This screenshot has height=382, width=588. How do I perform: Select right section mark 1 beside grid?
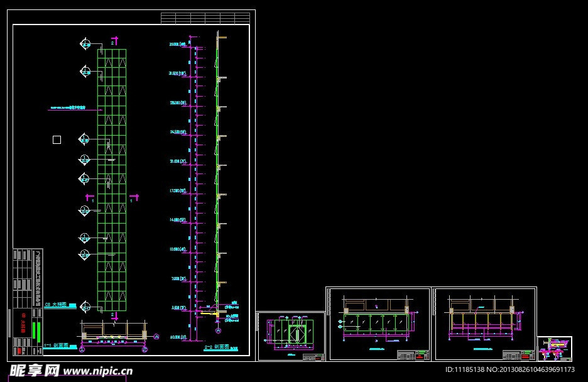point(134,198)
